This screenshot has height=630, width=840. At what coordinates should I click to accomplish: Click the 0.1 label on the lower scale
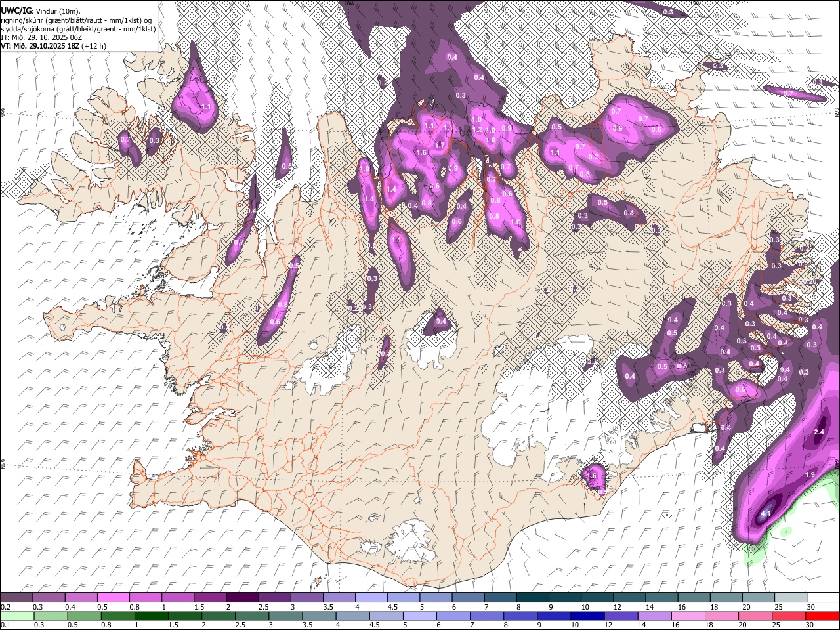[x=5, y=625]
